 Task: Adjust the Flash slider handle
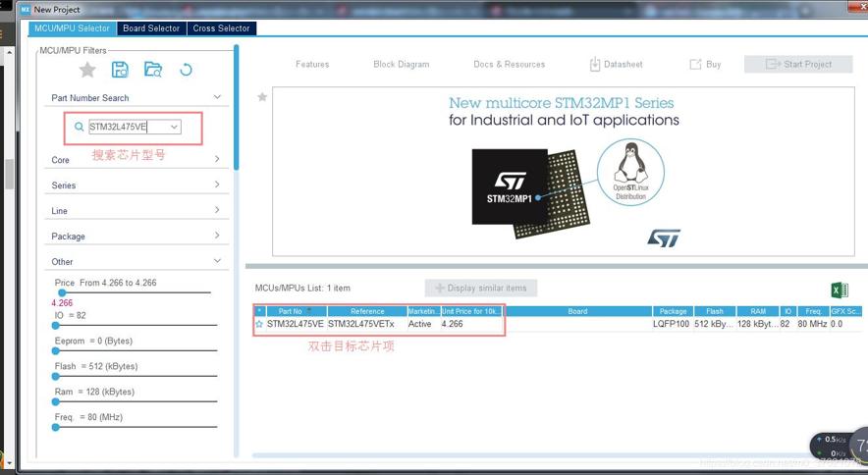point(55,377)
